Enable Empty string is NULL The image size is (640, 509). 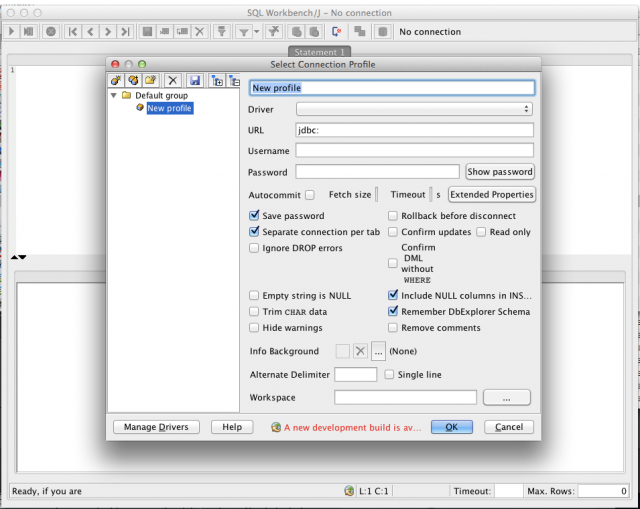pos(254,295)
